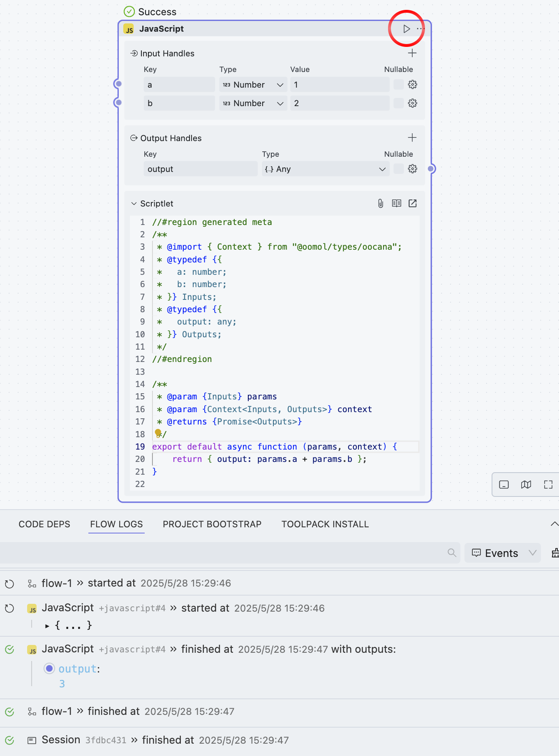Image resolution: width=559 pixels, height=756 pixels.
Task: Add a new output handle
Action: pos(412,138)
